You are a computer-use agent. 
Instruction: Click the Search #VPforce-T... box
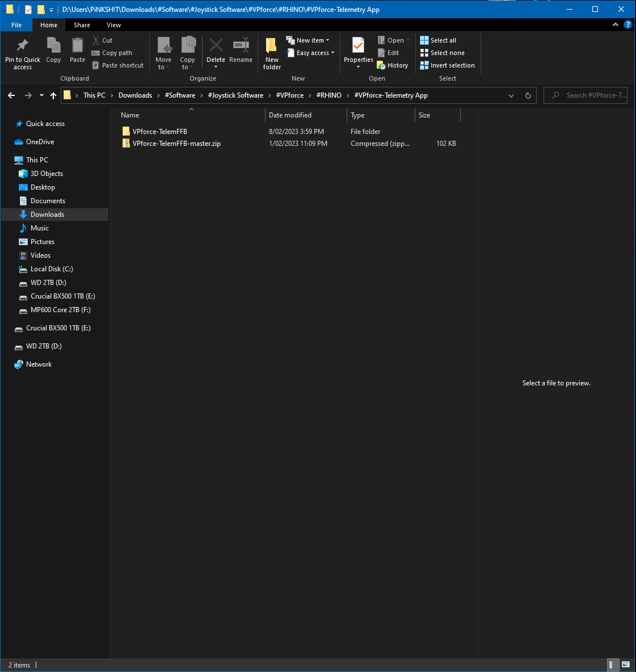(586, 95)
